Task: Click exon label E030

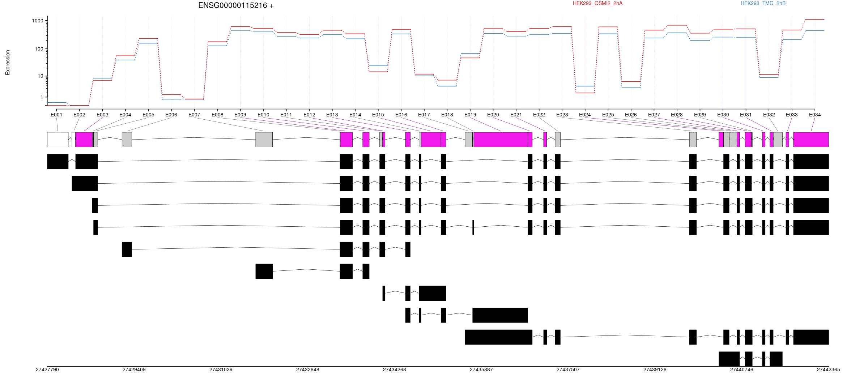Action: click(x=723, y=115)
